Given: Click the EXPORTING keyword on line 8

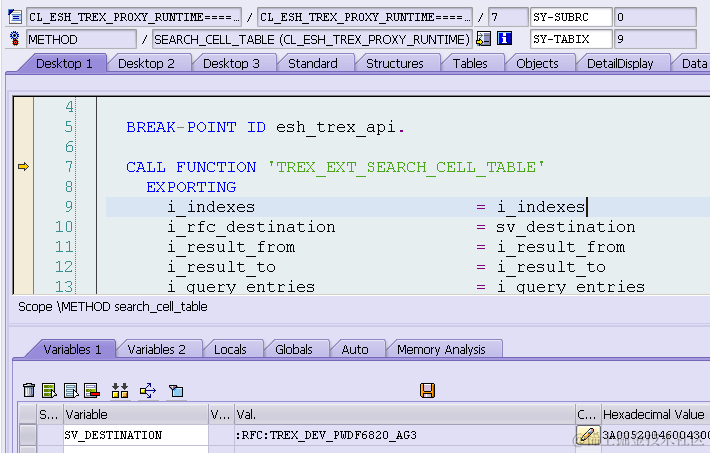Looking at the screenshot, I should pyautogui.click(x=191, y=187).
